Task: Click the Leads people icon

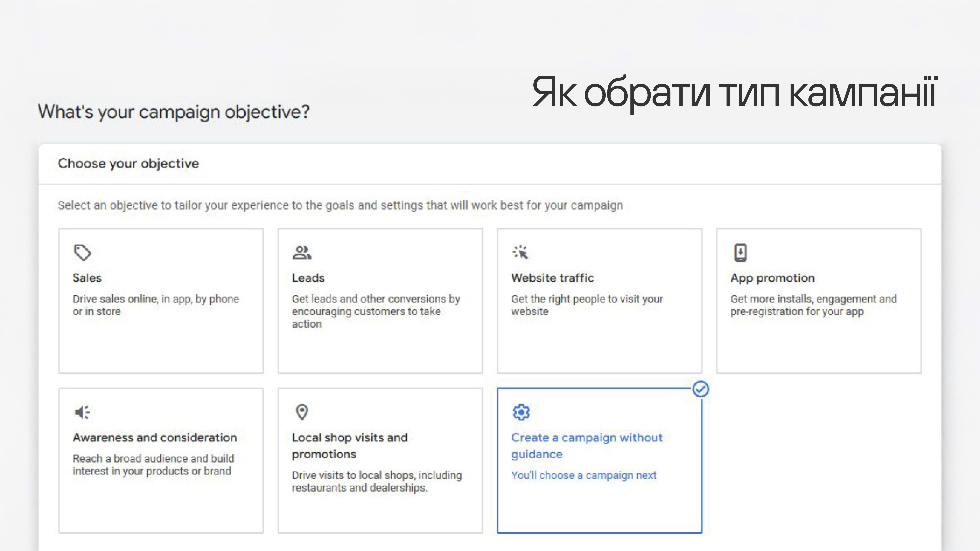Action: [302, 253]
